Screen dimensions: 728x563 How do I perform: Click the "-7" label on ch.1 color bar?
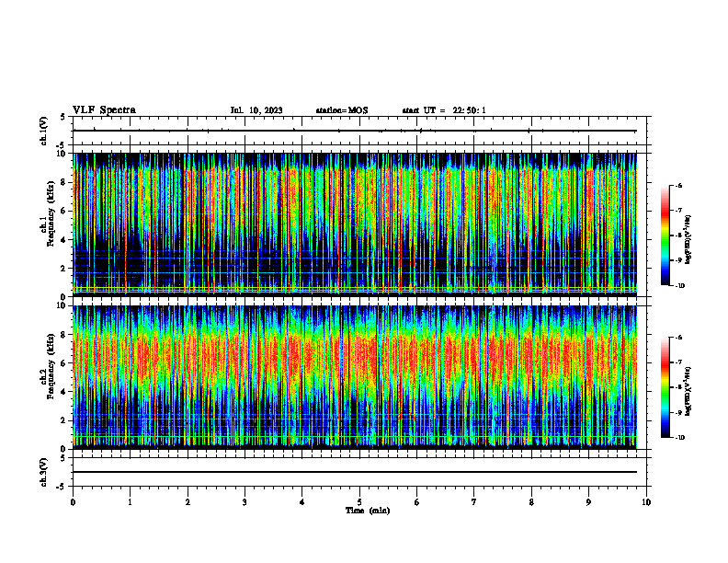678,211
